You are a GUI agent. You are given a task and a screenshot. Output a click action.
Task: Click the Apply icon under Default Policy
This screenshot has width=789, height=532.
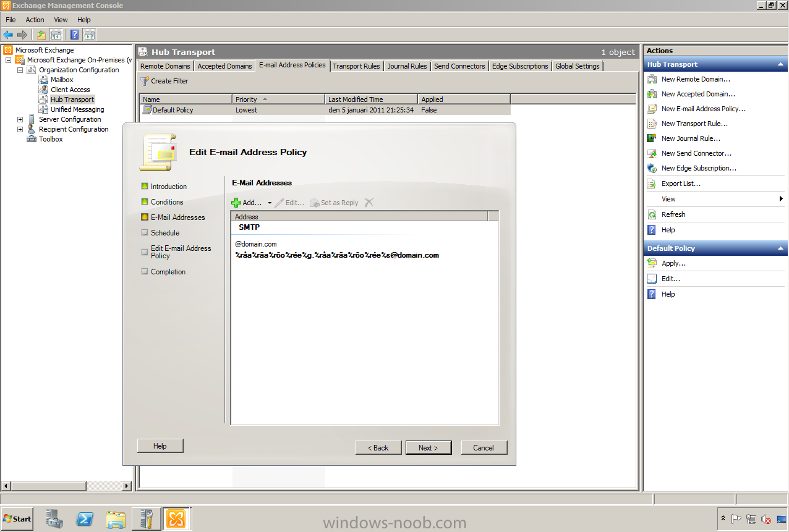[652, 263]
